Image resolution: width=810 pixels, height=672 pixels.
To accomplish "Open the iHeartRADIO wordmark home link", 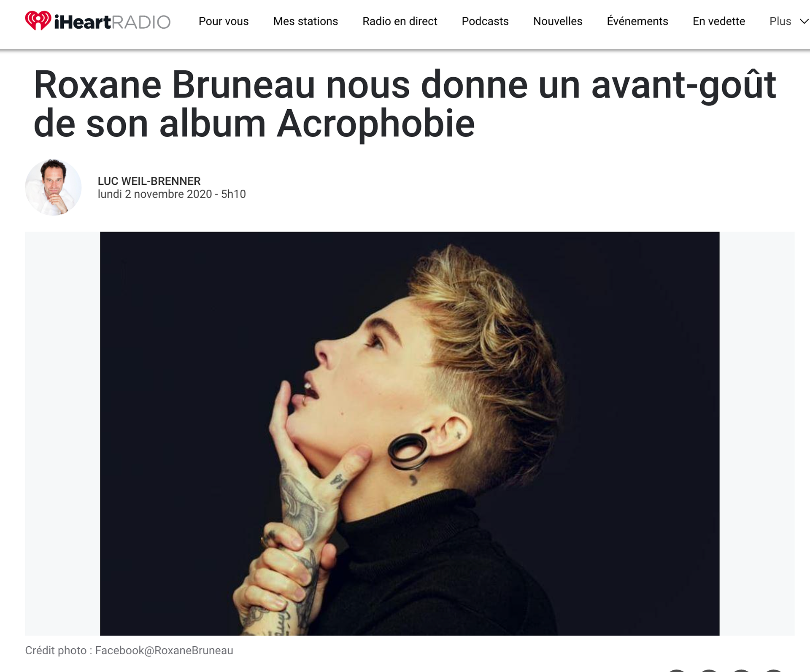I will 112,22.
